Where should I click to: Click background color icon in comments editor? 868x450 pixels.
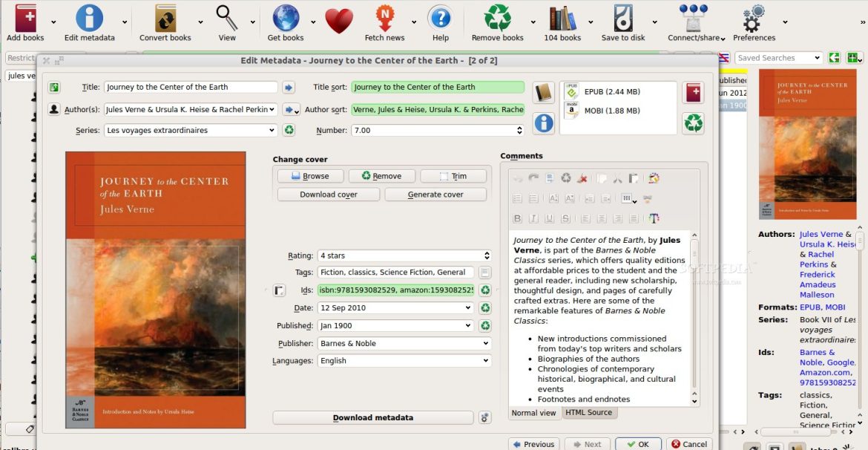[x=654, y=178]
